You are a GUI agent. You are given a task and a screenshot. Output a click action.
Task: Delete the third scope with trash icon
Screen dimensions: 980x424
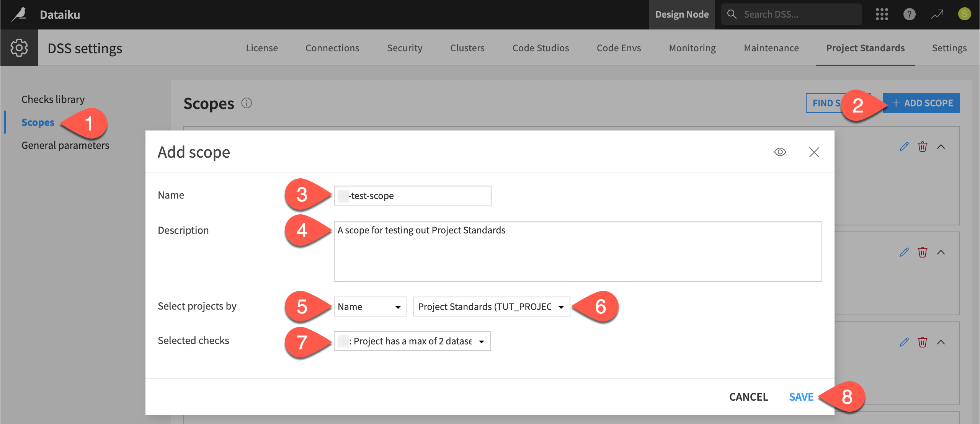[x=923, y=342]
